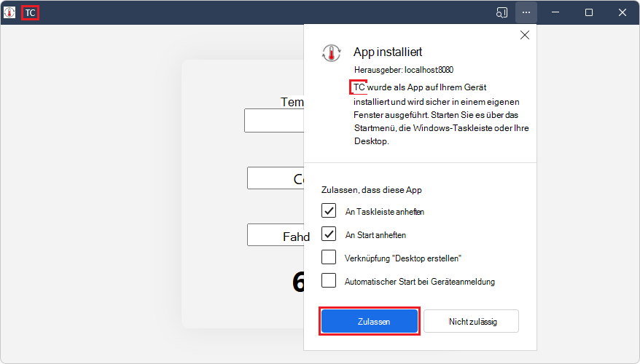Open the three-dots settings menu
Image resolution: width=640 pixels, height=364 pixels.
[526, 12]
